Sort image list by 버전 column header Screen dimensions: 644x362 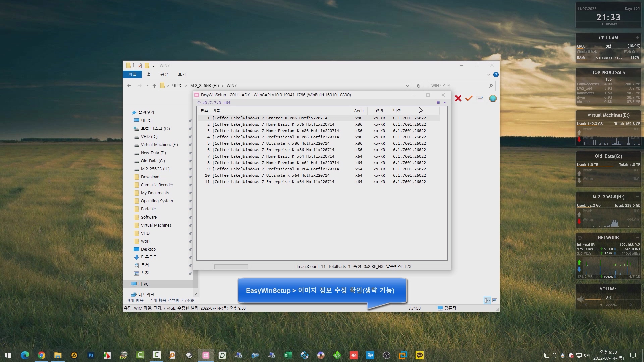pyautogui.click(x=415, y=110)
